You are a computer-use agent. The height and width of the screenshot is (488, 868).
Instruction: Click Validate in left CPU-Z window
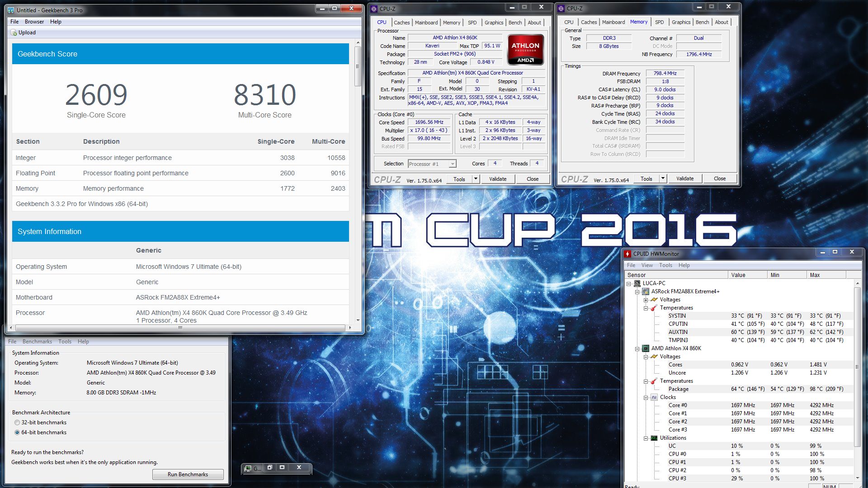coord(498,179)
